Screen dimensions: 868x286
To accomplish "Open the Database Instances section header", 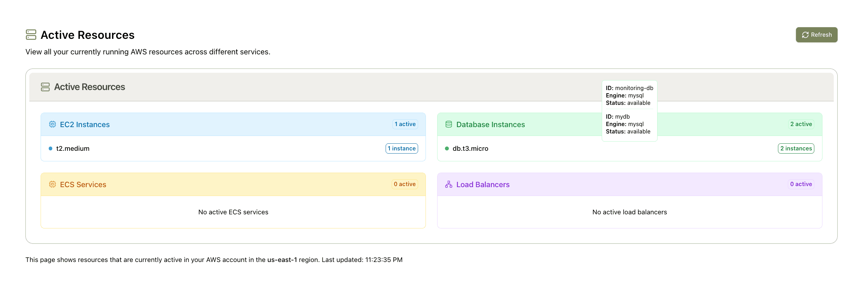I will tap(630, 124).
